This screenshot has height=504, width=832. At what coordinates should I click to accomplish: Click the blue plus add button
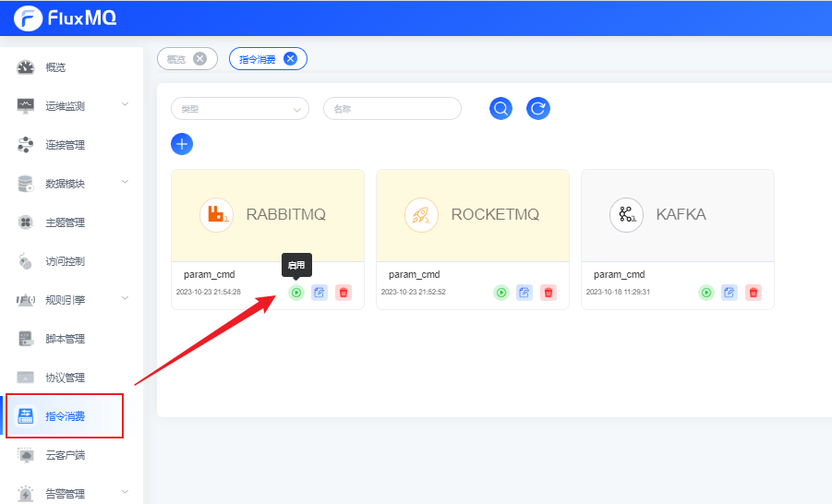pyautogui.click(x=182, y=144)
